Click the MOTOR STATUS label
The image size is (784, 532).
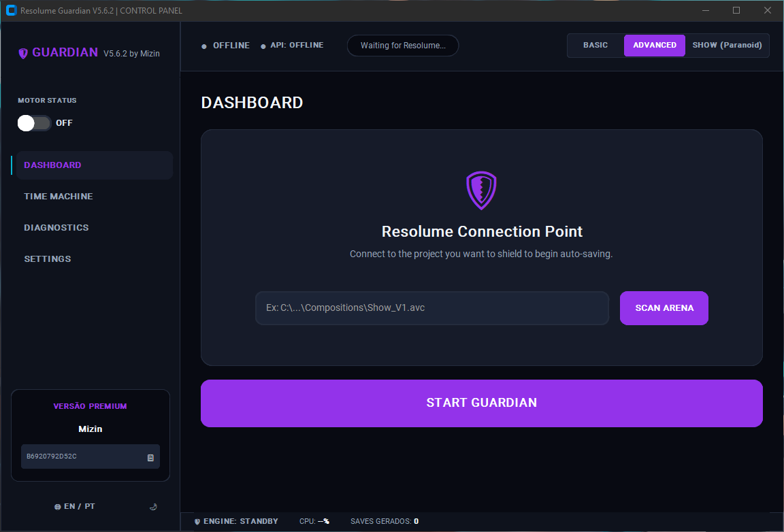(x=47, y=101)
